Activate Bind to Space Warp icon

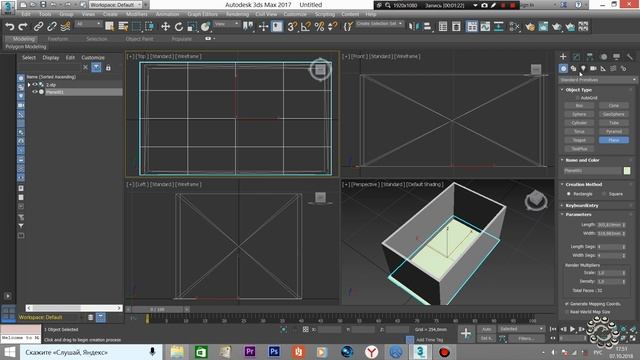click(65, 27)
